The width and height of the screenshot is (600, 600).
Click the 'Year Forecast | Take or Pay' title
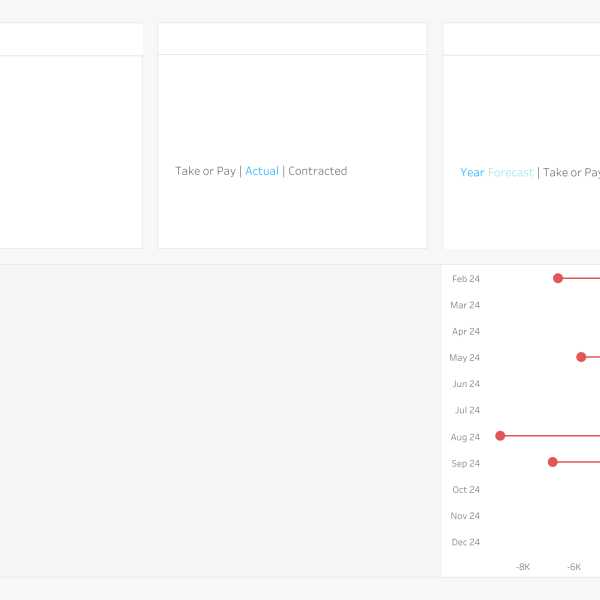tap(530, 173)
